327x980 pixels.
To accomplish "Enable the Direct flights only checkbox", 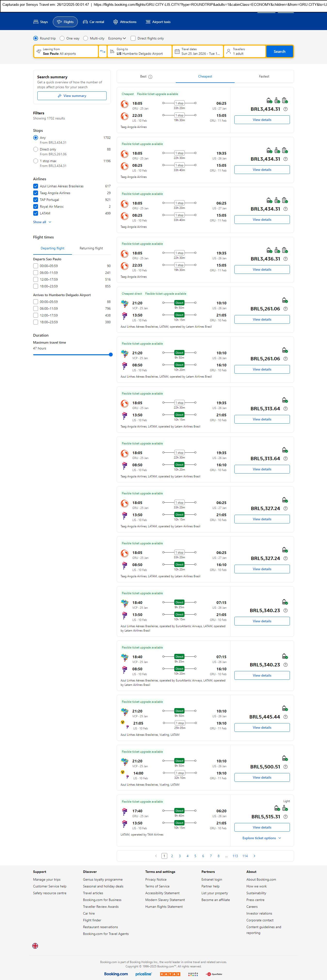I will (133, 39).
